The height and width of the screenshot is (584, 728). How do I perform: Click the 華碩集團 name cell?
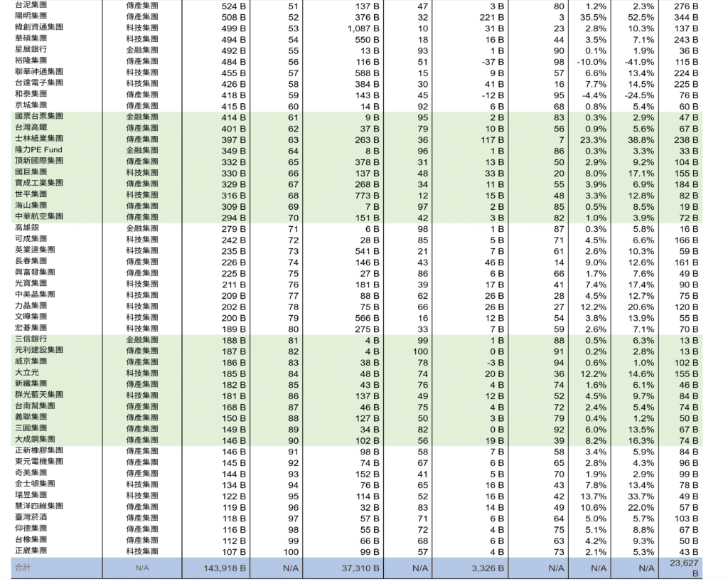(31, 38)
